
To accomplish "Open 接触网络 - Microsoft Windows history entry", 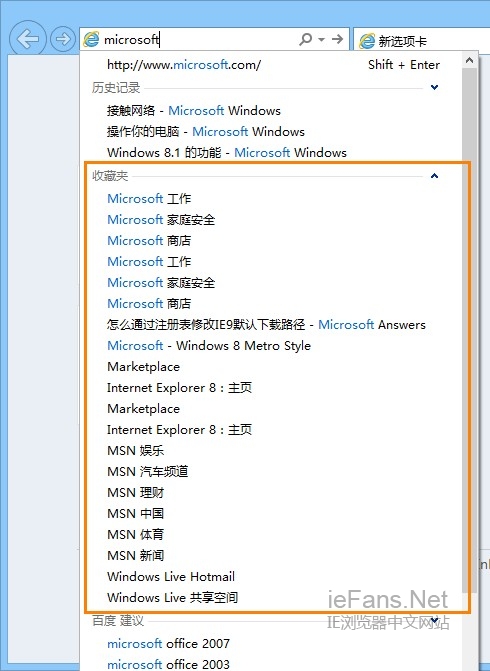I will coord(193,110).
